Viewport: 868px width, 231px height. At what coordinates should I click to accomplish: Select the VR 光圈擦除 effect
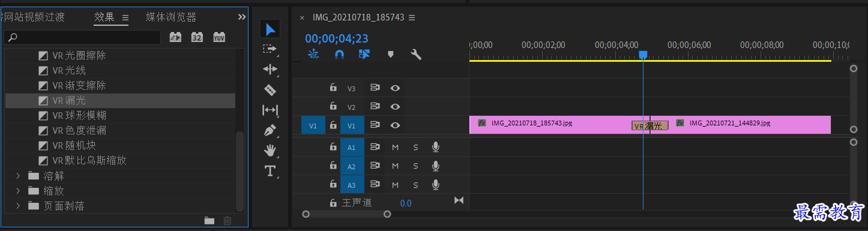(120, 55)
